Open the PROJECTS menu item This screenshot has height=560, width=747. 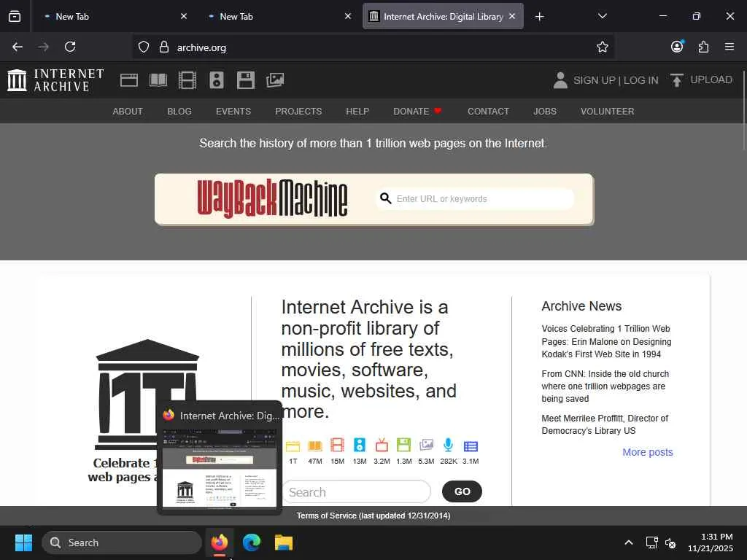click(298, 112)
